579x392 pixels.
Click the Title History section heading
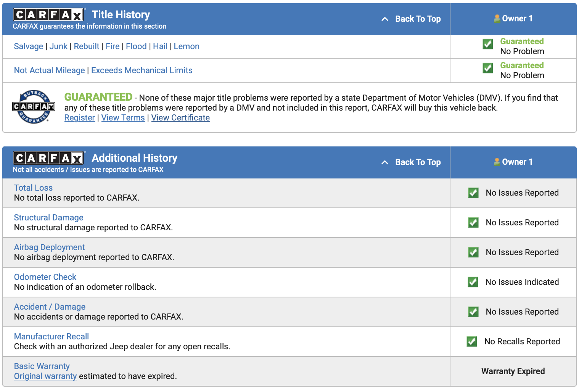tap(121, 14)
